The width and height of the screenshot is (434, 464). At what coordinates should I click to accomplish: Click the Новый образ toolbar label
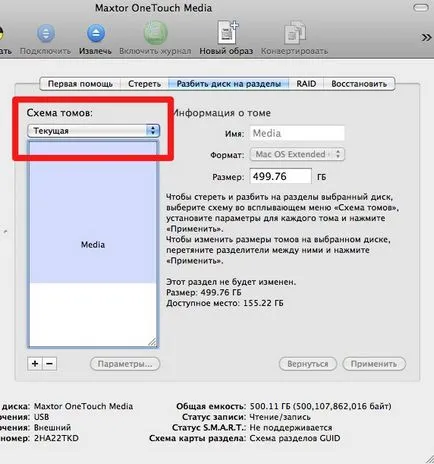tap(226, 51)
